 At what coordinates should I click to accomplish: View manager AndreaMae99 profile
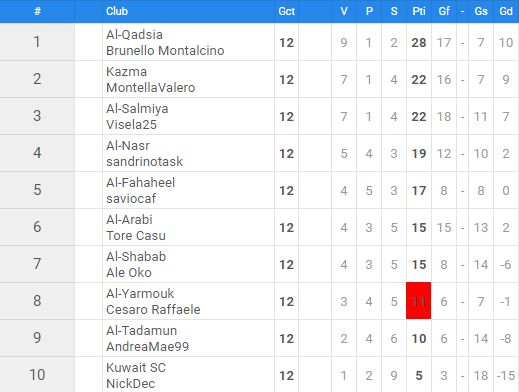[147, 347]
